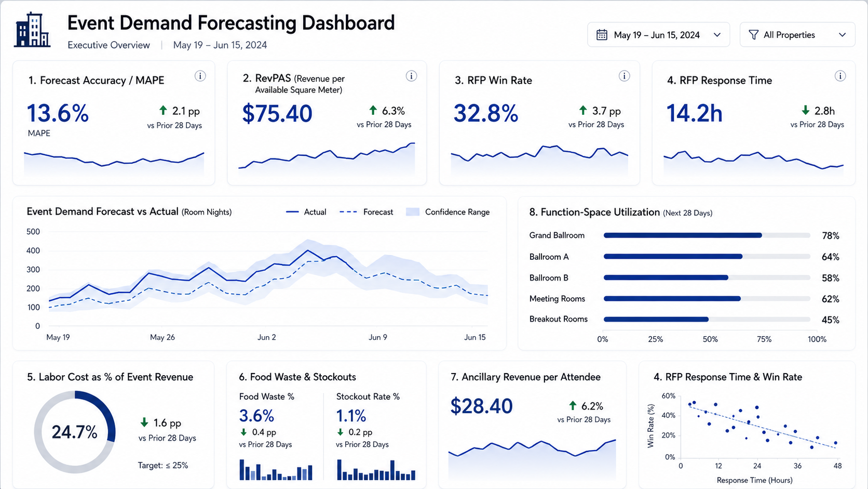Image resolution: width=868 pixels, height=489 pixels.
Task: Click the 13.6% MAPE value
Action: [x=58, y=113]
